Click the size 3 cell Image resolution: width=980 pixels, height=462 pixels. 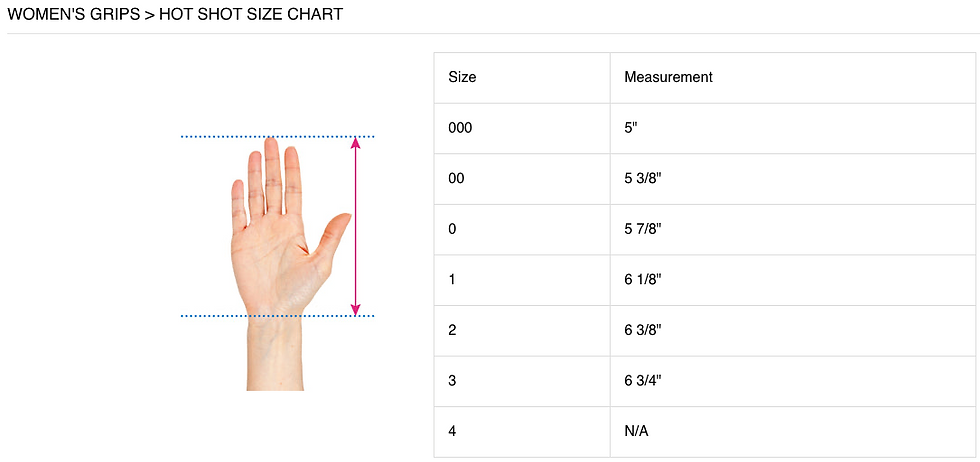[x=452, y=381]
